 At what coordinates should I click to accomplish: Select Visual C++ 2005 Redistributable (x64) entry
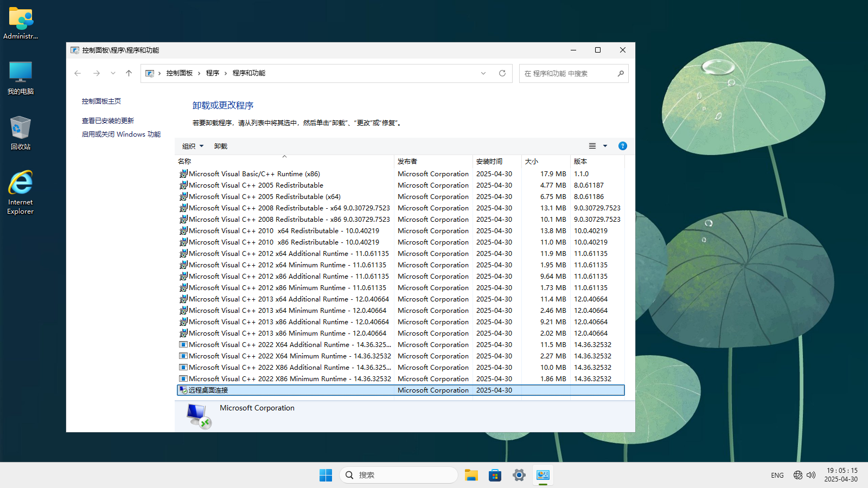coord(400,197)
